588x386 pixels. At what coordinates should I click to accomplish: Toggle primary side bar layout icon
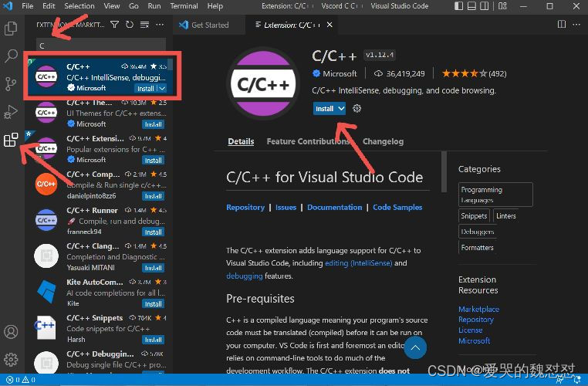[458, 6]
